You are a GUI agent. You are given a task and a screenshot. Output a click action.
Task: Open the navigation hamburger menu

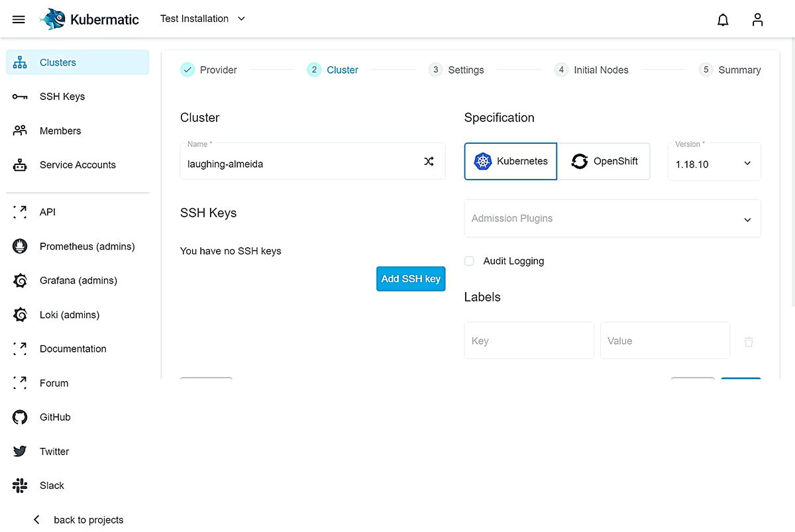pyautogui.click(x=19, y=19)
